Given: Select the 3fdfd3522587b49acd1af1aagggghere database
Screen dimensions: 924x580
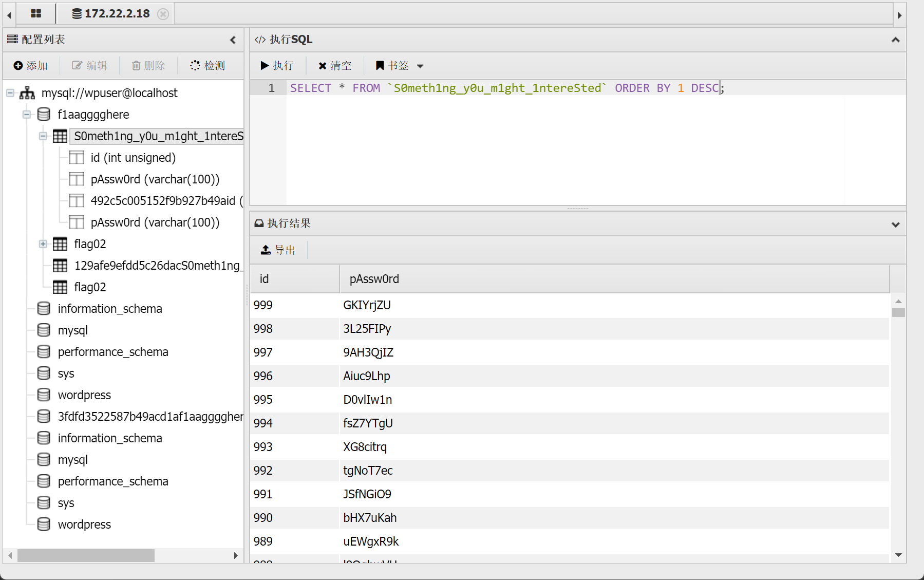Looking at the screenshot, I should 150,417.
